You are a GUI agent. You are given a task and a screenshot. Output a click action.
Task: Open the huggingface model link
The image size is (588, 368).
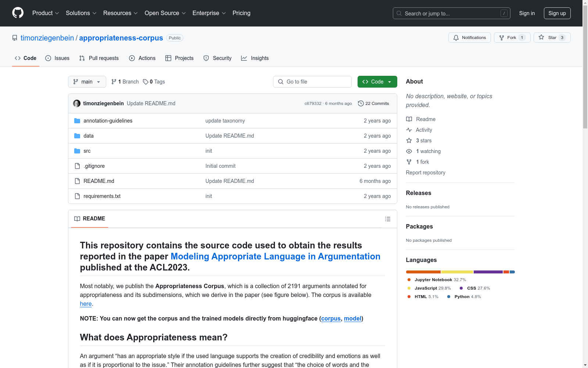352,319
